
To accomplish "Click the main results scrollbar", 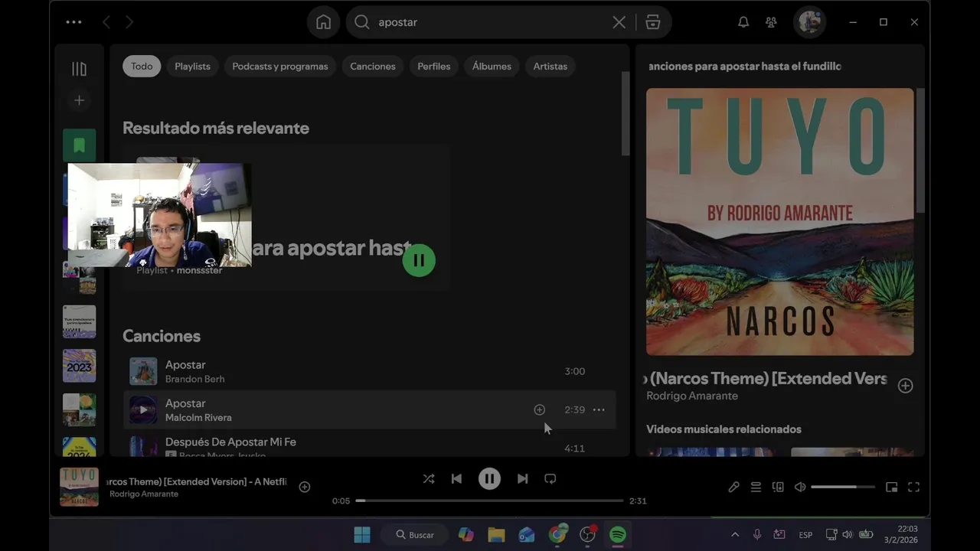I will 625,113.
